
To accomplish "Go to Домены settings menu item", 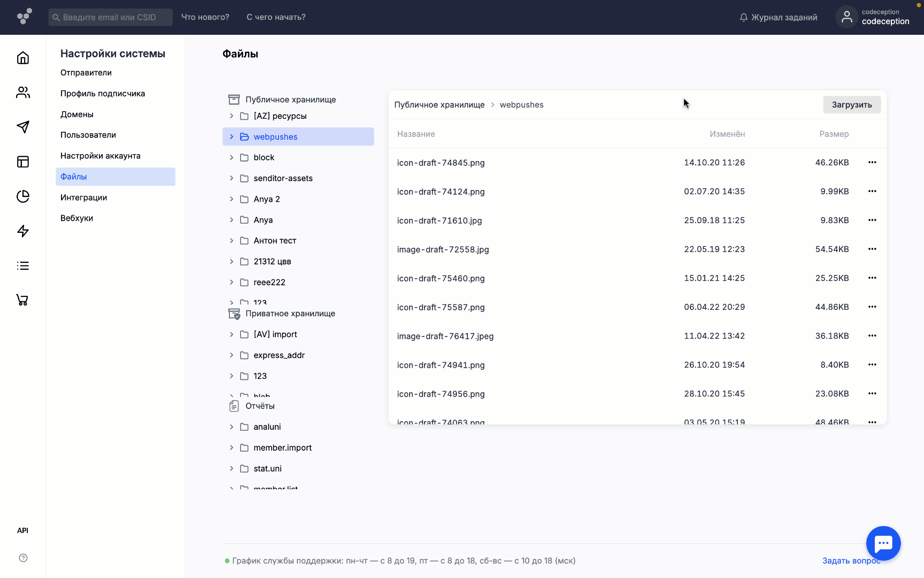I will coord(77,114).
